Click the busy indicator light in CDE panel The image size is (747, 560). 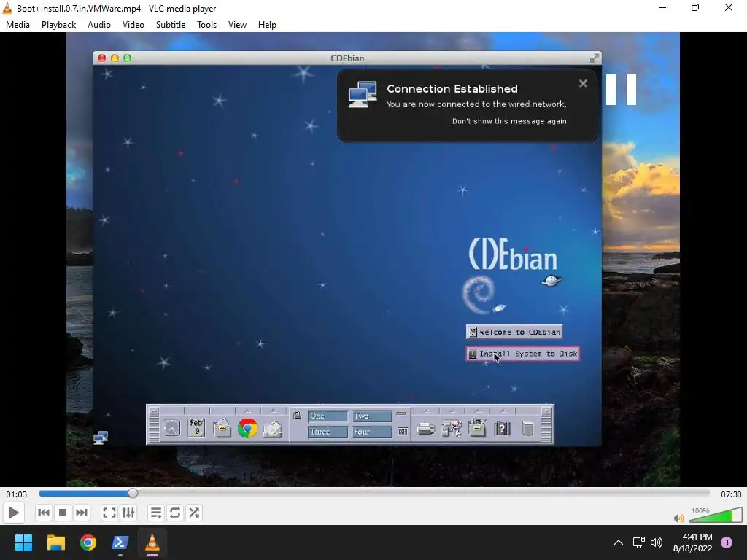401,414
